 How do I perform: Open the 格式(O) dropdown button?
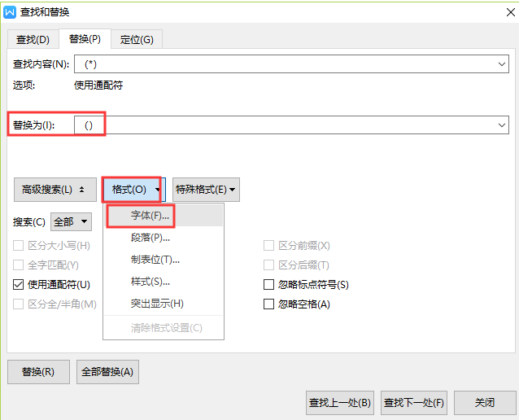(x=133, y=190)
